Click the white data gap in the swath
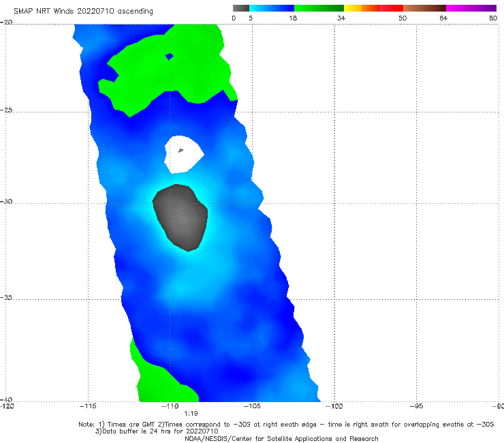This screenshot has height=443, width=504. click(x=183, y=155)
